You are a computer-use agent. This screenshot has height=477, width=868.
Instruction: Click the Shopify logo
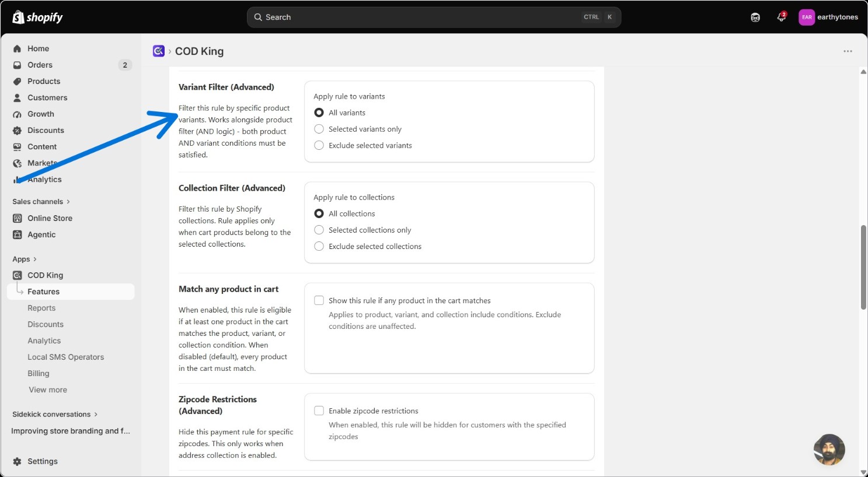[37, 17]
